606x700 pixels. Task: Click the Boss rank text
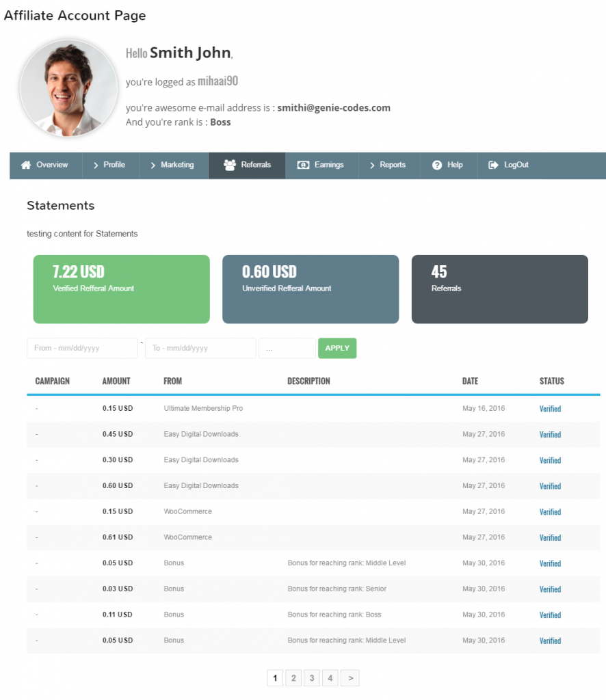click(x=221, y=122)
